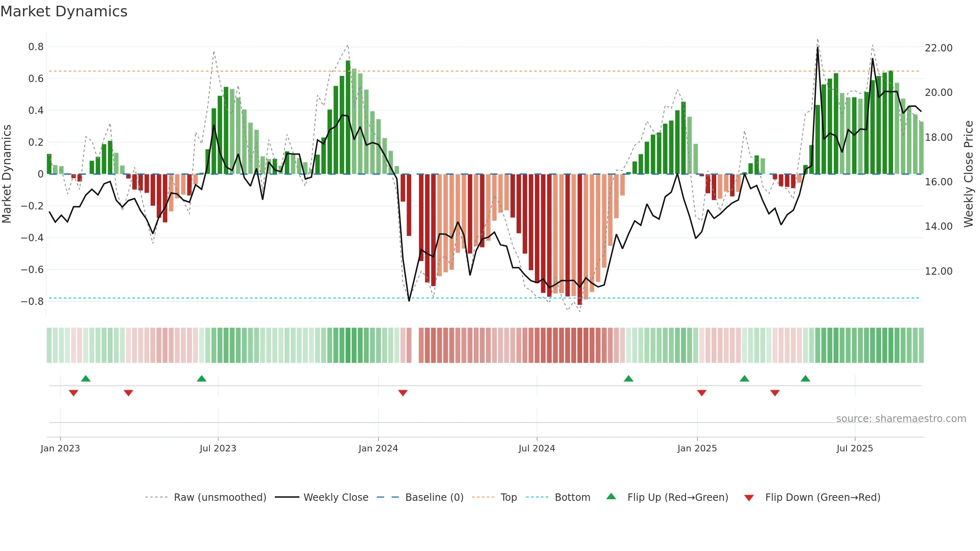980x551 pixels.
Task: Click the red Flip Down triangle in the legend
Action: [x=749, y=498]
